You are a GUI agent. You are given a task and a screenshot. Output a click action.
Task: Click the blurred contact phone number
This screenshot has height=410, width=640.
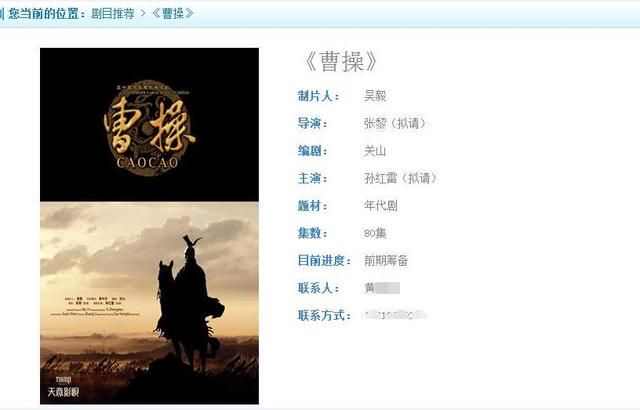coord(396,315)
